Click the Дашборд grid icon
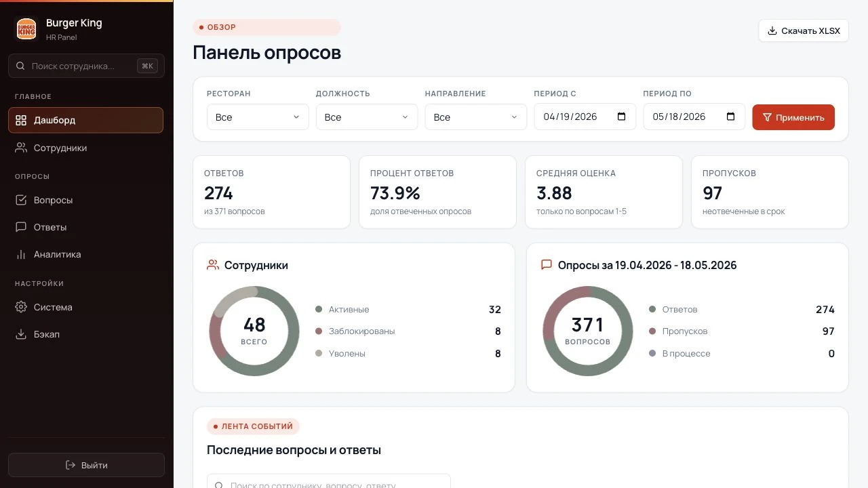The image size is (868, 488). [21, 120]
